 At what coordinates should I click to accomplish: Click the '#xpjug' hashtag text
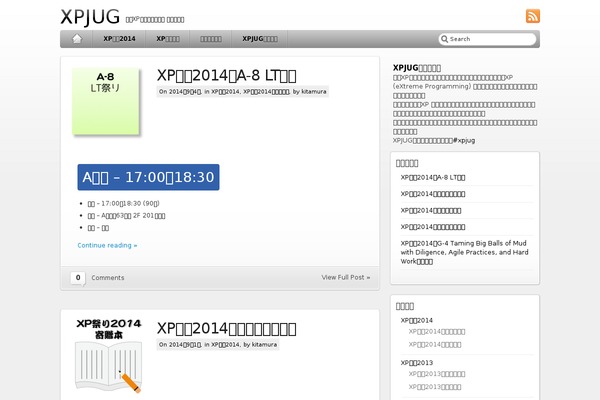pos(464,140)
